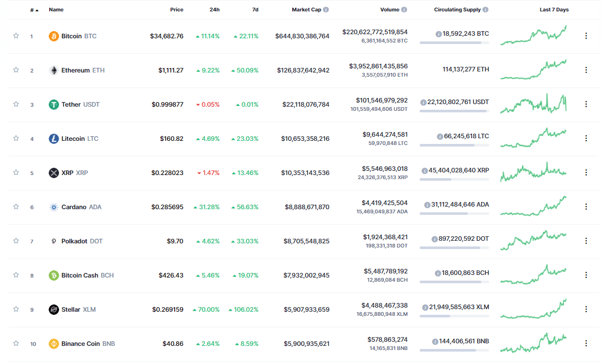The height and width of the screenshot is (364, 601).
Task: Star Litecoin to add to watchlist
Action: click(16, 138)
